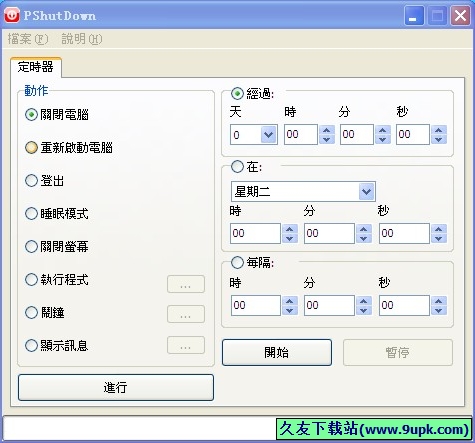Viewport: 475px width, 443px height.
Task: Increase 在 section seconds with up arrow
Action: point(439,229)
